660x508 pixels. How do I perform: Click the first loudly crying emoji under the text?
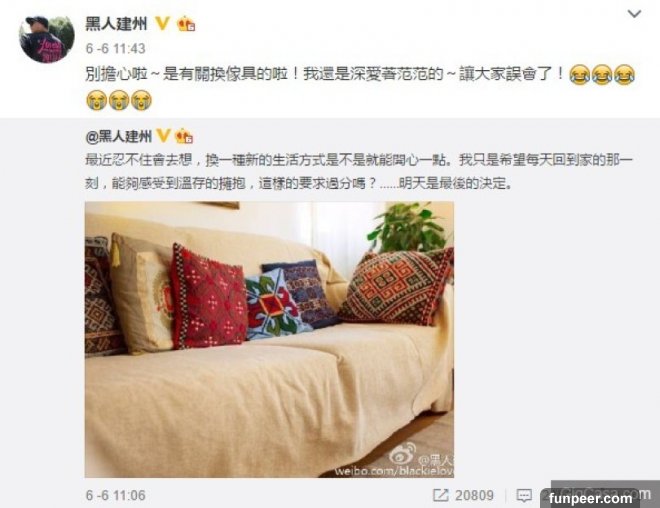(x=96, y=100)
